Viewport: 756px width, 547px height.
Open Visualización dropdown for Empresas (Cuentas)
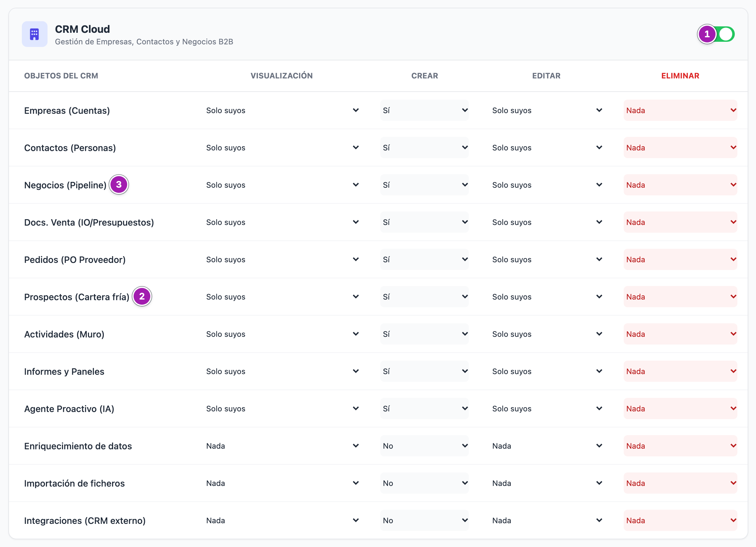coord(282,111)
